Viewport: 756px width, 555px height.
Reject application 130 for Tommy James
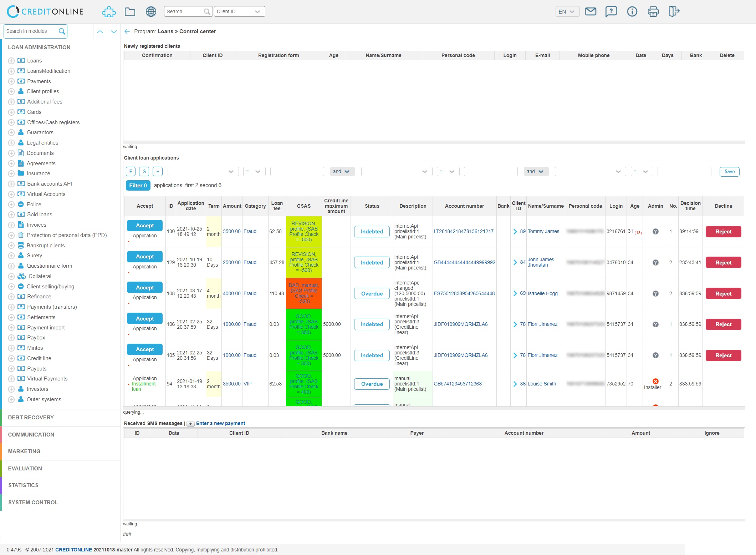(723, 231)
